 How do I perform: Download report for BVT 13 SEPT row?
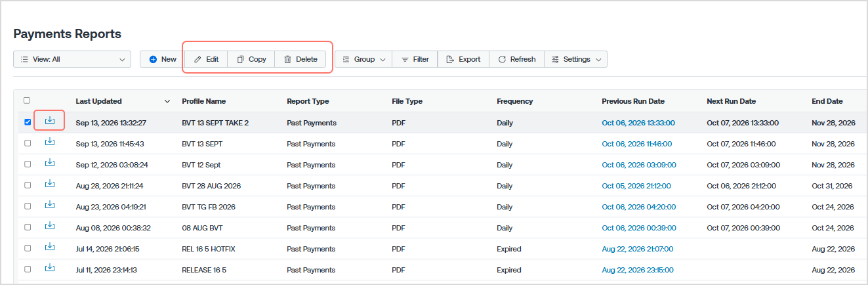coord(50,142)
